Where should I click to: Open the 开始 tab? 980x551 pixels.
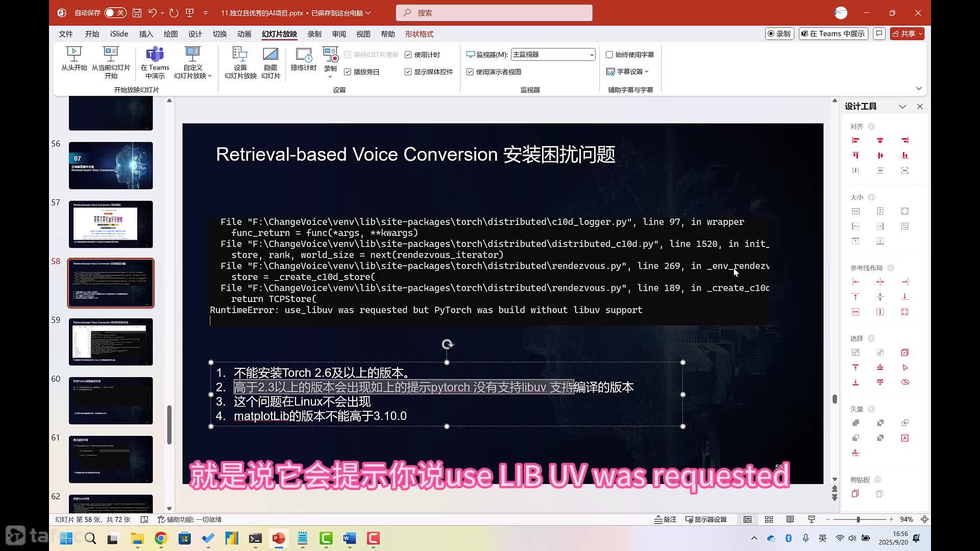pyautogui.click(x=92, y=34)
